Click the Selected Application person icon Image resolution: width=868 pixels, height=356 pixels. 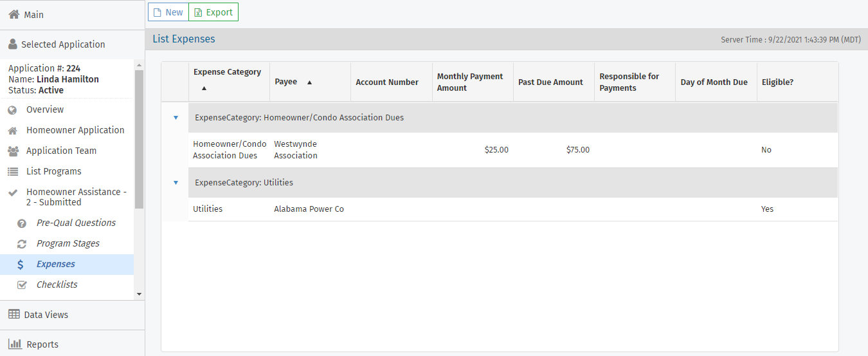[13, 44]
